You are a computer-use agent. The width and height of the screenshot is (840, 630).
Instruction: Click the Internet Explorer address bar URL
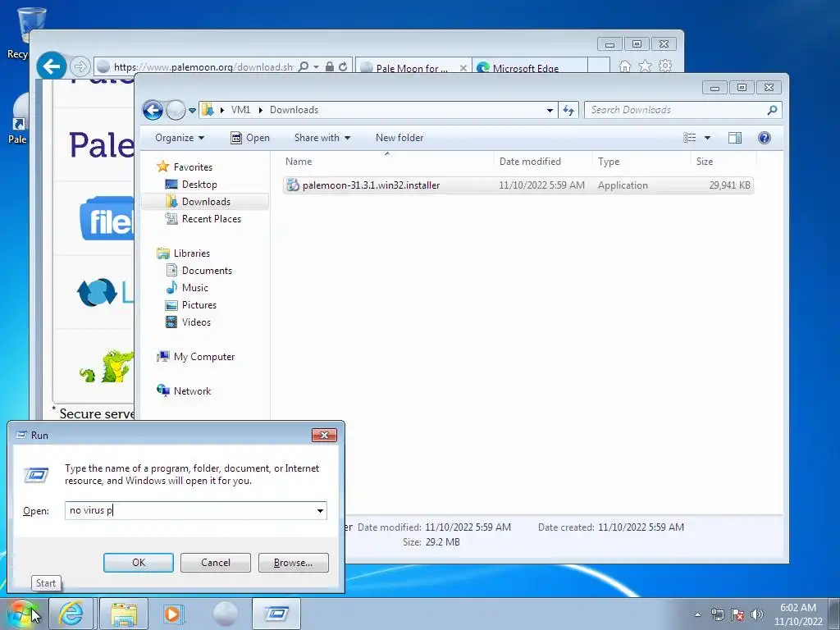[203, 67]
